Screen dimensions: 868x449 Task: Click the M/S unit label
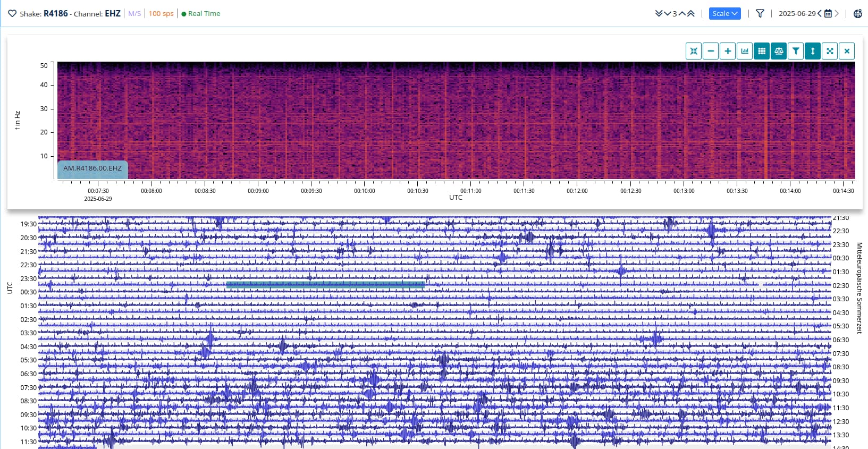(134, 14)
